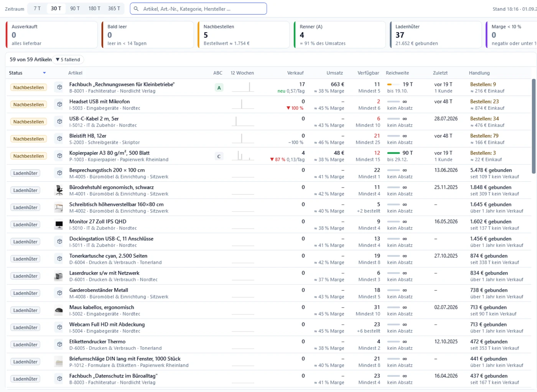Click ABC class A badge
This screenshot has width=537, height=392.
tap(219, 88)
